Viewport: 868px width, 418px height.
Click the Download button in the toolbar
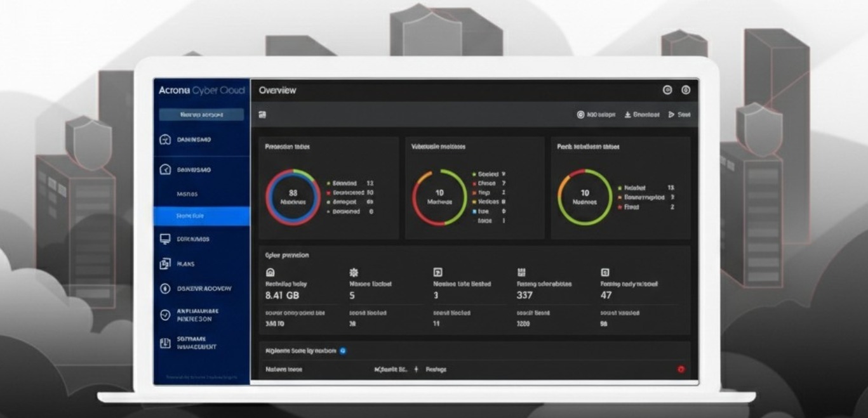coord(642,115)
